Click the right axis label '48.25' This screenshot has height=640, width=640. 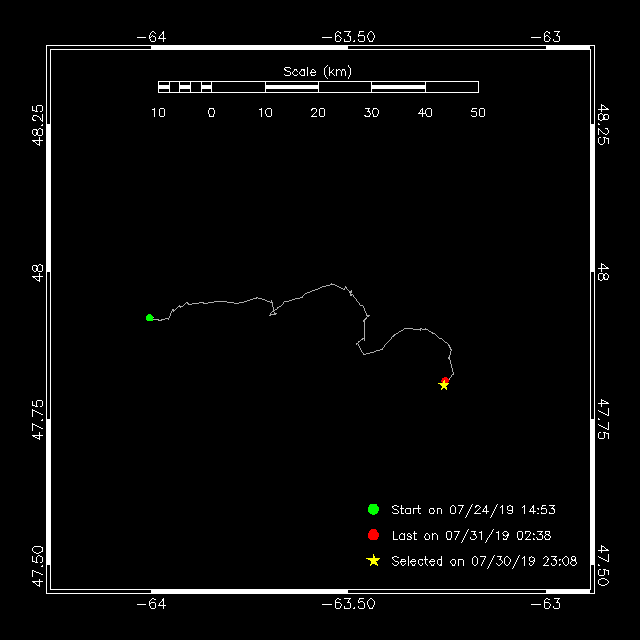coord(603,125)
